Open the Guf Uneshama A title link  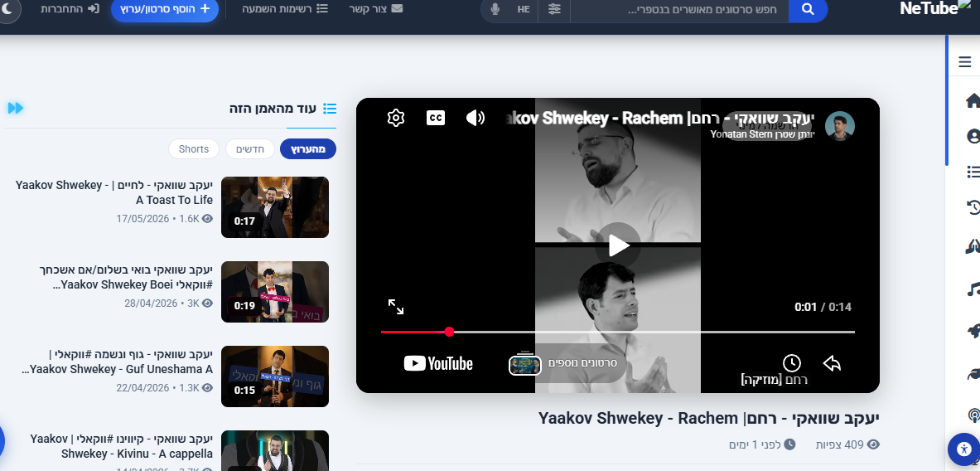coord(117,362)
